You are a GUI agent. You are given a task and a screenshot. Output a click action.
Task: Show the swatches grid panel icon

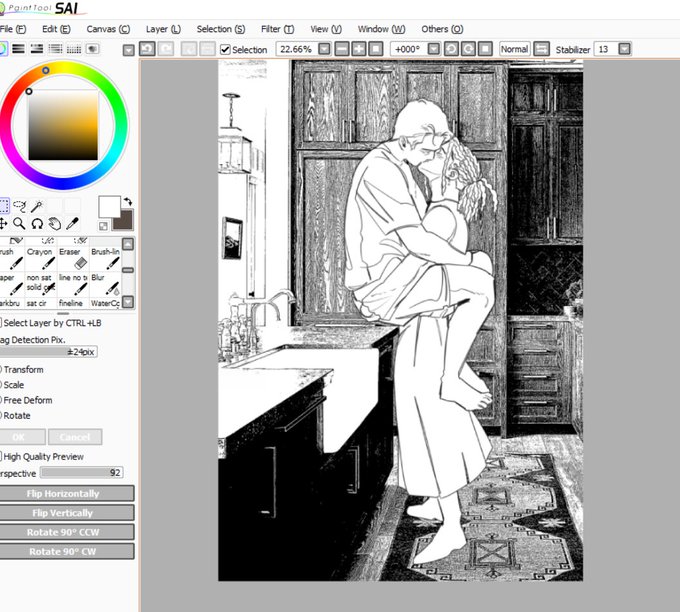(74, 49)
